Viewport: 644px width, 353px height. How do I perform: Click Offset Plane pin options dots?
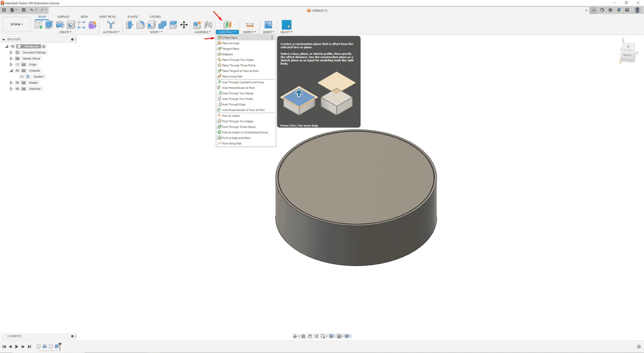click(272, 38)
